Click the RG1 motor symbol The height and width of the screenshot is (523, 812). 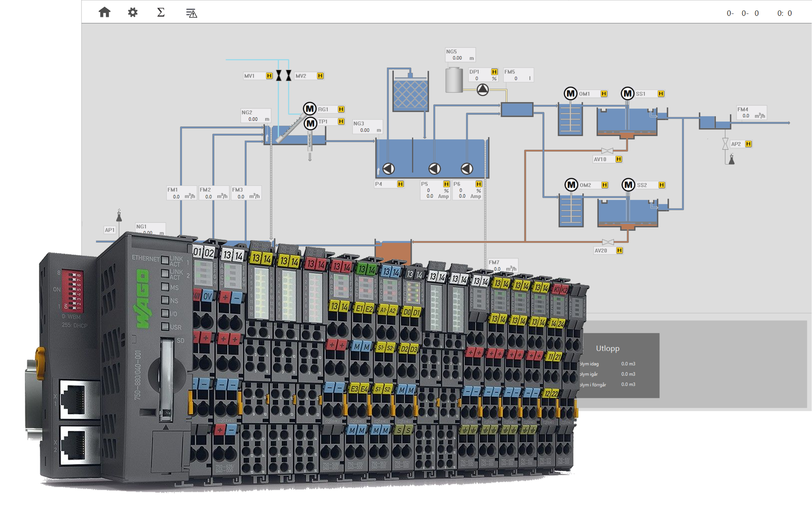[x=309, y=109]
